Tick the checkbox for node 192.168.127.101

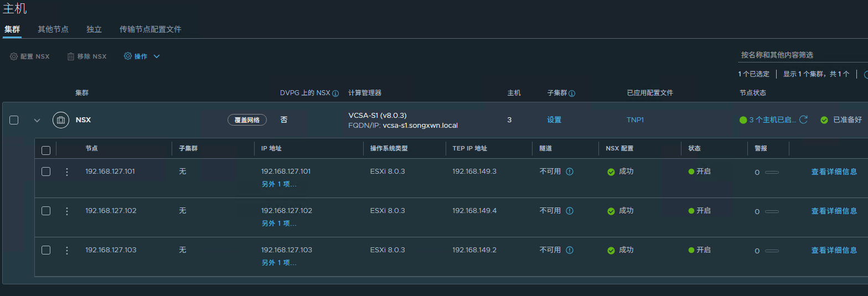[x=46, y=172]
